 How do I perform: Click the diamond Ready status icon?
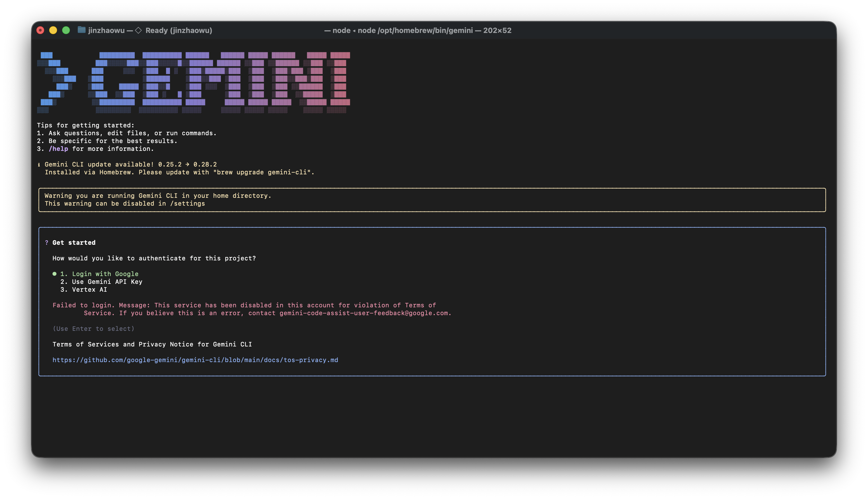[x=138, y=30]
